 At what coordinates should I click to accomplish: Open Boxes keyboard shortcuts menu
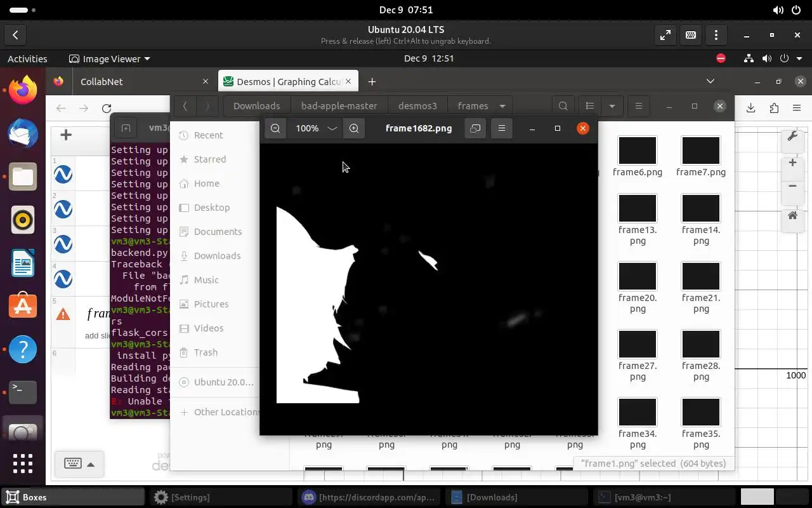pyautogui.click(x=691, y=35)
